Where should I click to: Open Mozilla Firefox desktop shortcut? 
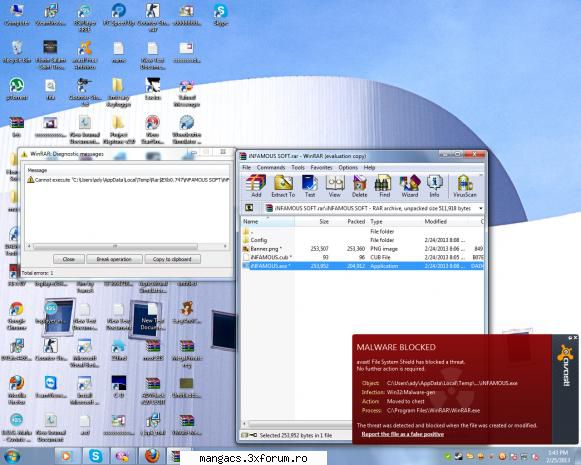16,390
